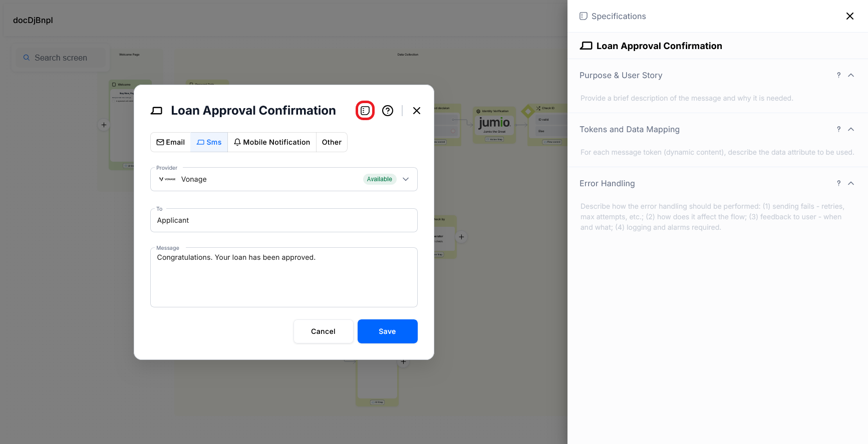Click the To field containing Applicant
The width and height of the screenshot is (868, 444).
point(283,220)
